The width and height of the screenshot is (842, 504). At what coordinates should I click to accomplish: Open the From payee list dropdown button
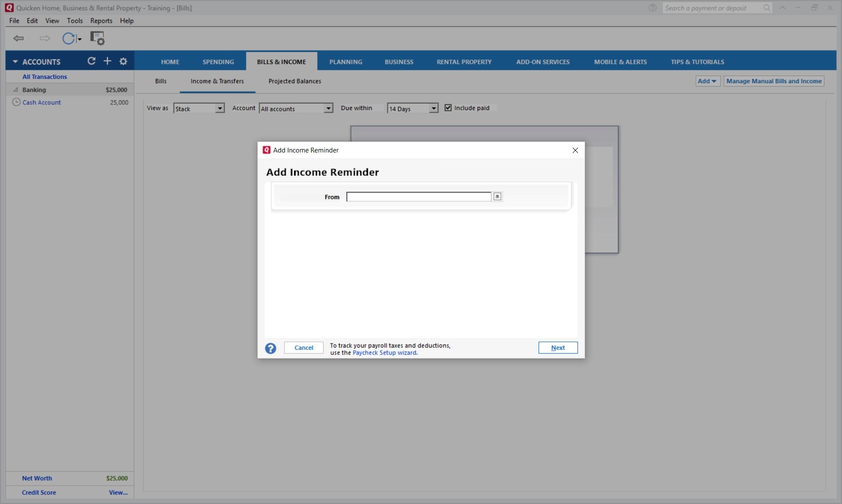pos(497,197)
